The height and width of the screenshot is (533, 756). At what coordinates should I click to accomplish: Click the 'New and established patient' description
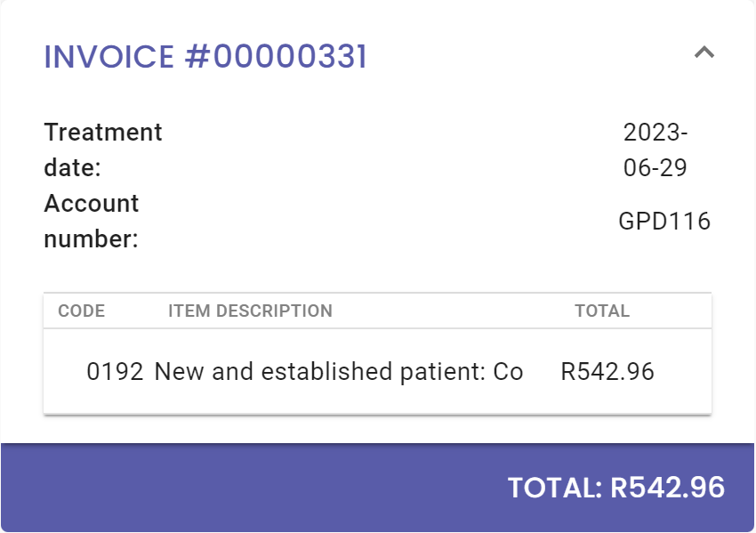[x=339, y=372]
